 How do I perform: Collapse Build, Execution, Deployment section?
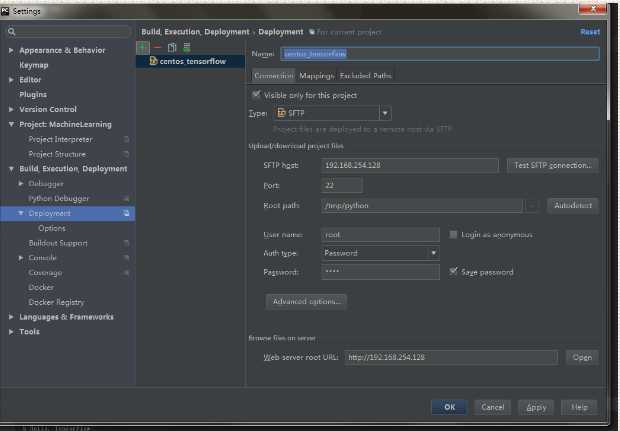point(11,169)
